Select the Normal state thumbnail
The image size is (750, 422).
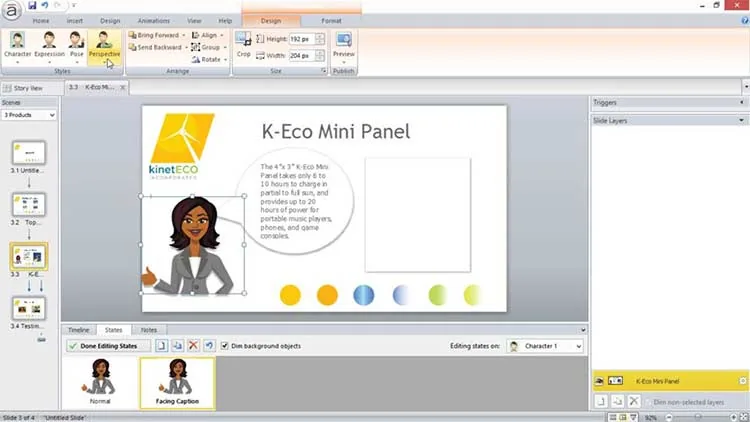click(100, 382)
